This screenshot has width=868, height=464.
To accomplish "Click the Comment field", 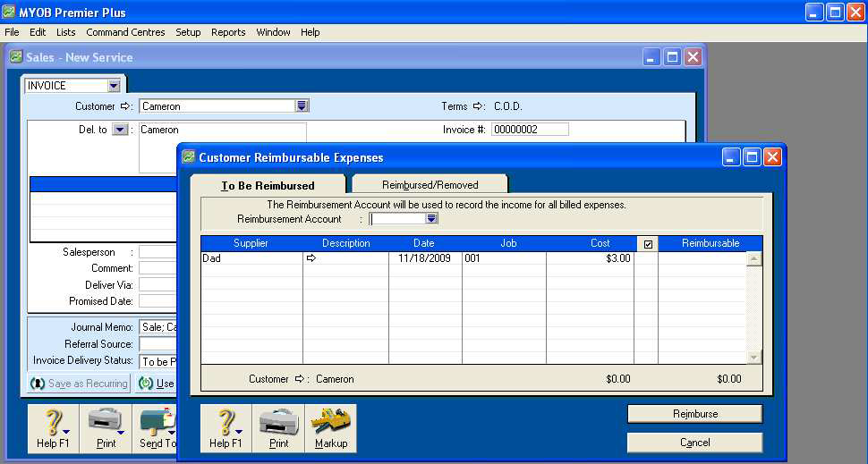I will click(x=157, y=268).
